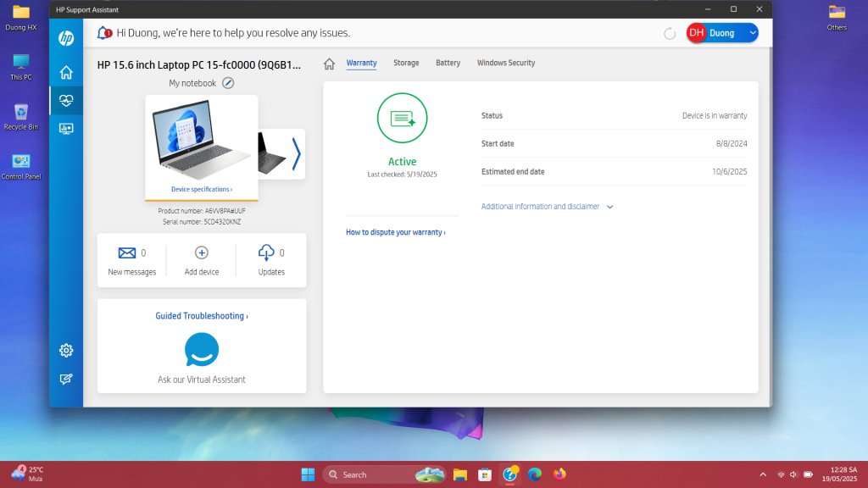Click the Device is in warranty status text

tap(714, 115)
